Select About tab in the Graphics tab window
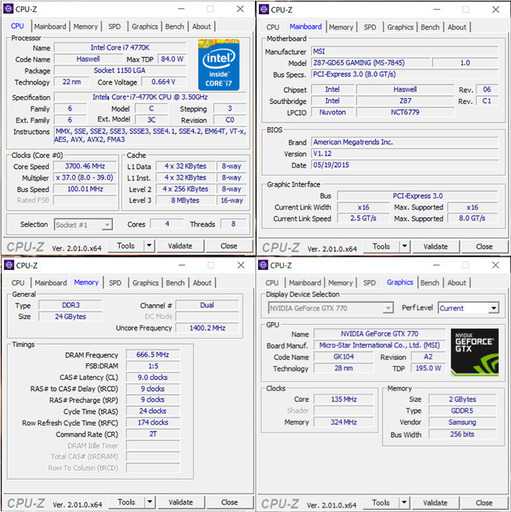The width and height of the screenshot is (511, 512). coord(457,283)
